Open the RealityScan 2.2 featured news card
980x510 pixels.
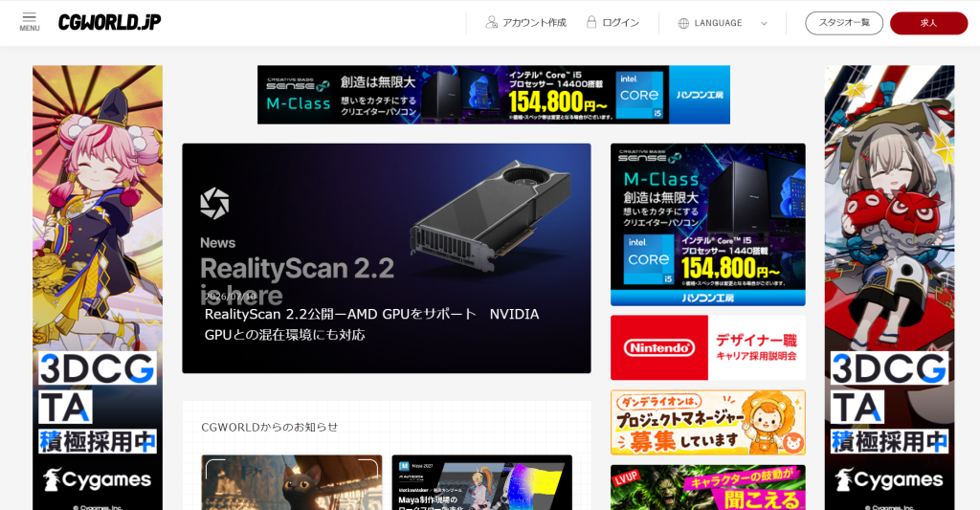point(387,258)
